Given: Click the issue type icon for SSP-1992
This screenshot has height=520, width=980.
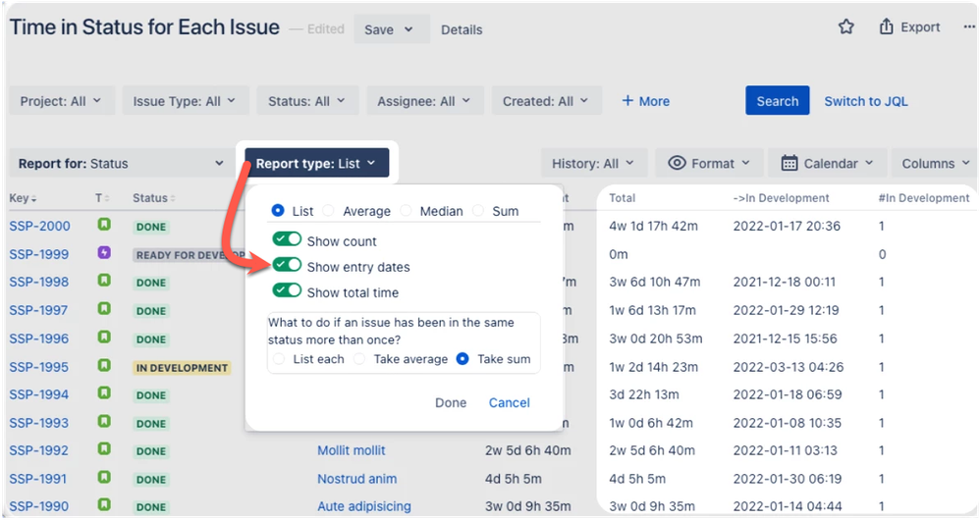Looking at the screenshot, I should pyautogui.click(x=104, y=448).
